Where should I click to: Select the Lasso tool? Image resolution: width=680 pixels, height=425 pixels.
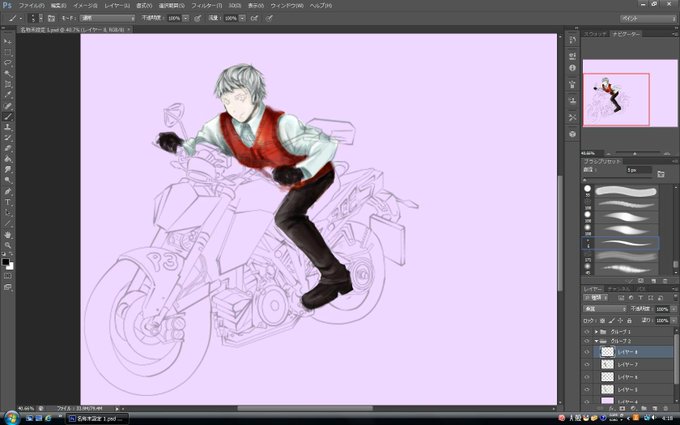8,63
